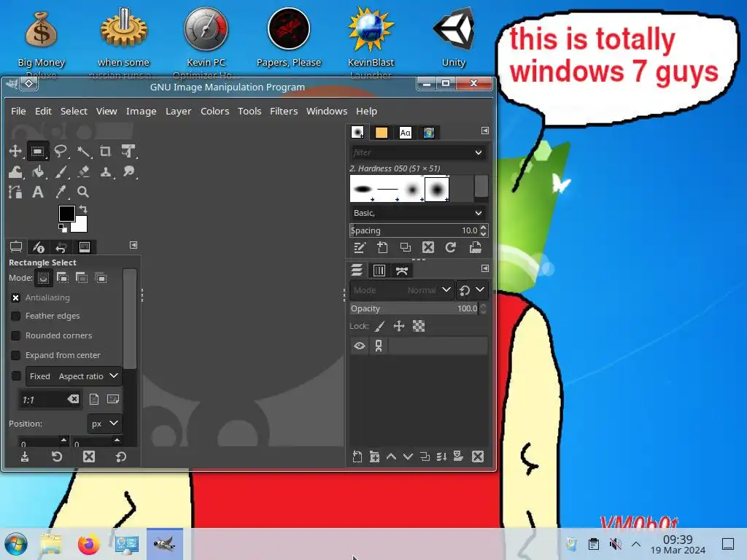Image resolution: width=747 pixels, height=560 pixels.
Task: Enable the Fixed aspect ratio checkbox
Action: click(x=16, y=376)
